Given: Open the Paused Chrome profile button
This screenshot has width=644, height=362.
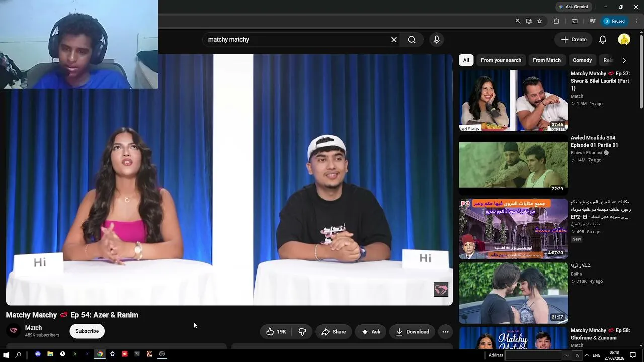Looking at the screenshot, I should [614, 21].
